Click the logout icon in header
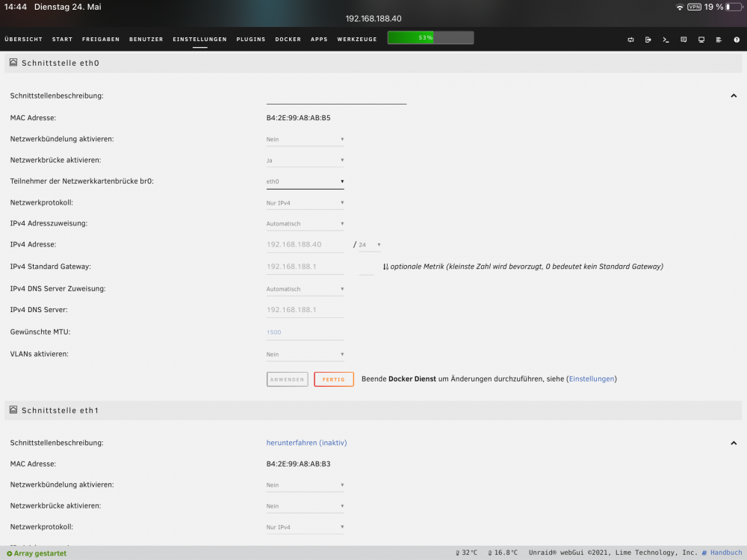 (648, 40)
